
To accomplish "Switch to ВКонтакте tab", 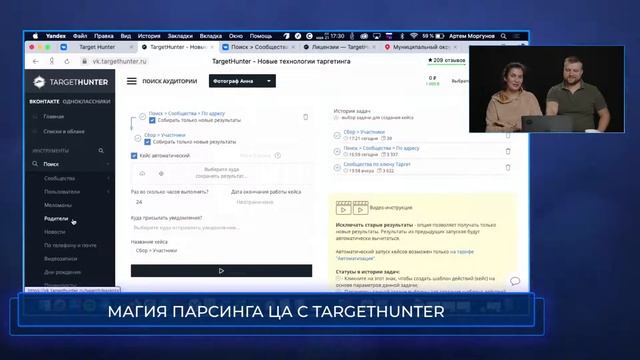I will (44, 102).
